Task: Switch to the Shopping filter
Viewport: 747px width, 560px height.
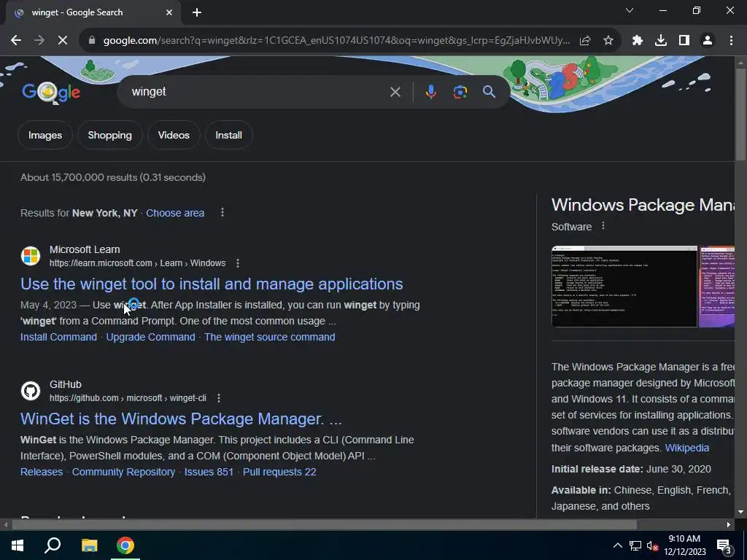Action: [x=109, y=135]
